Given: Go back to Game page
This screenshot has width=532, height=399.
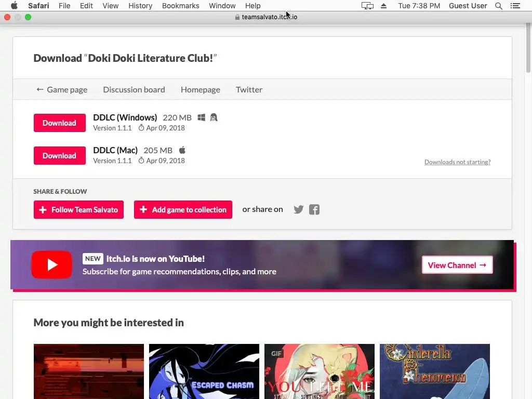Looking at the screenshot, I should pyautogui.click(x=62, y=89).
